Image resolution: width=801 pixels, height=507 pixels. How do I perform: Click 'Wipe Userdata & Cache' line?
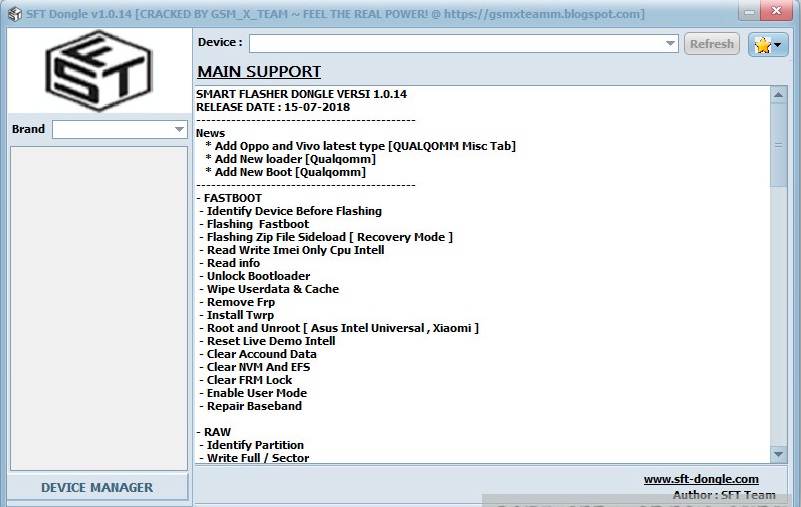tap(269, 289)
